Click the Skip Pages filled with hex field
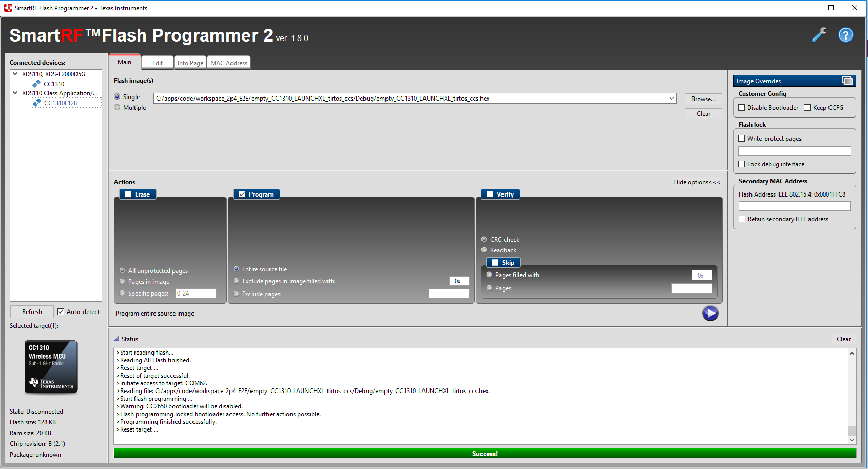868x469 pixels. point(702,275)
